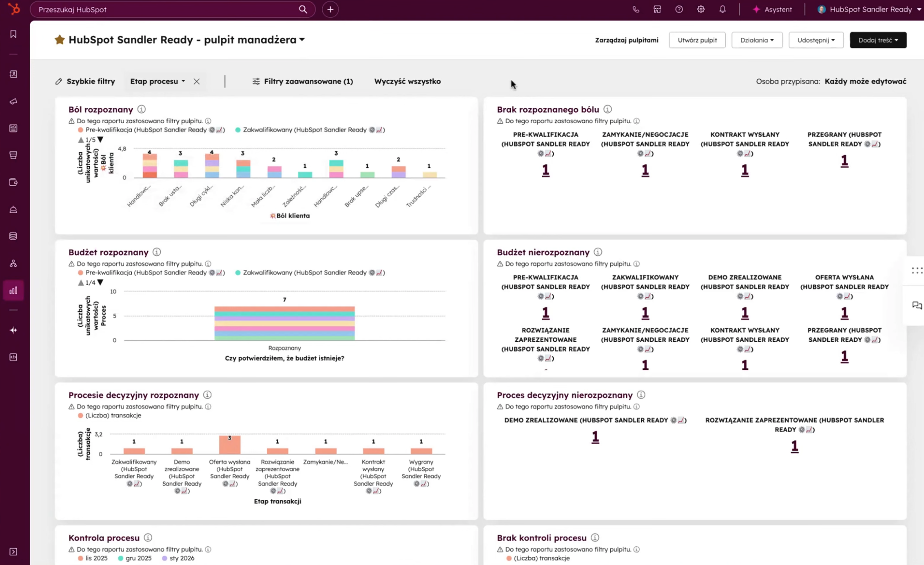This screenshot has height=565, width=924.
Task: Open the notifications bell icon
Action: [722, 9]
